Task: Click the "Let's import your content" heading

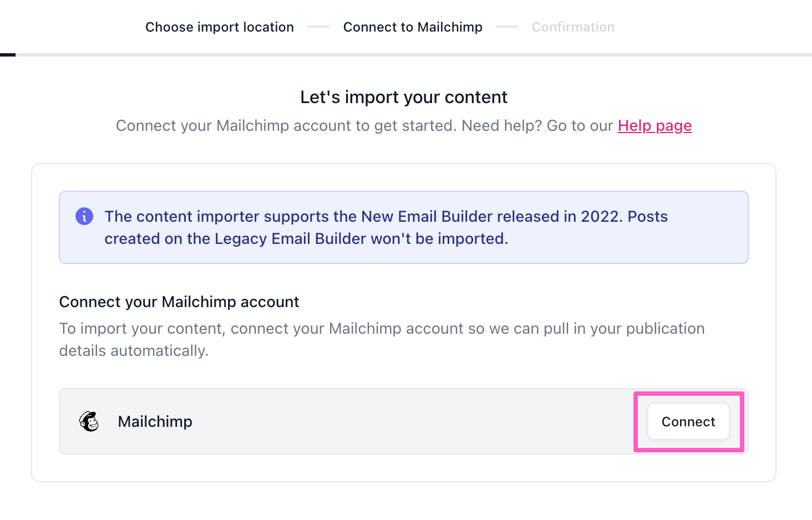Action: coord(404,97)
